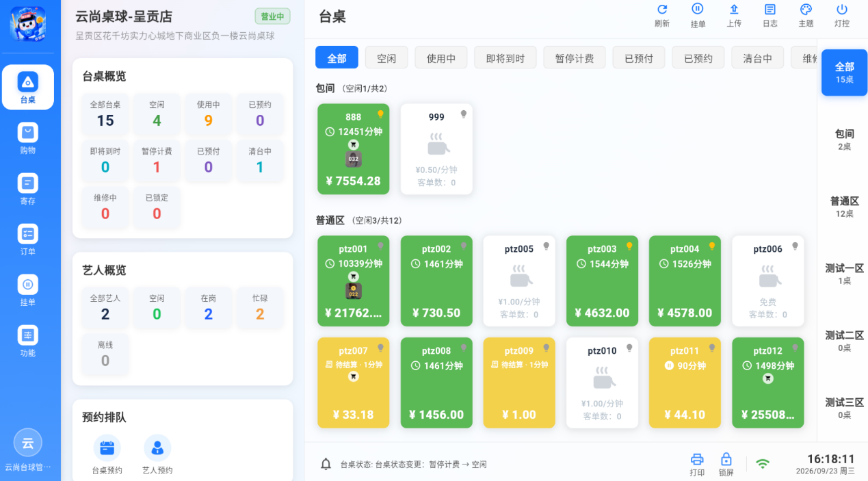Toggle the light bulb on table ptz001
Screen dimensions: 868x481
(x=380, y=246)
